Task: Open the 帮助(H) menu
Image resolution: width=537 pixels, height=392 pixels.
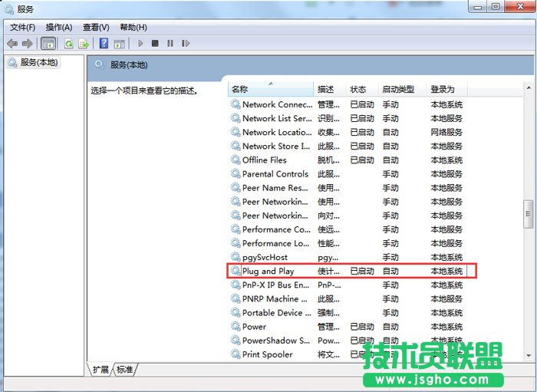Action: 133,28
